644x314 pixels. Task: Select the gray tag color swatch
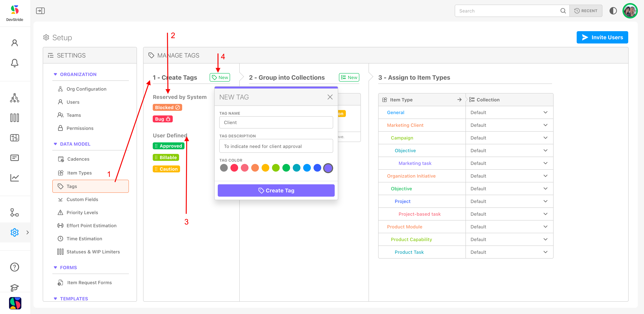click(x=224, y=168)
